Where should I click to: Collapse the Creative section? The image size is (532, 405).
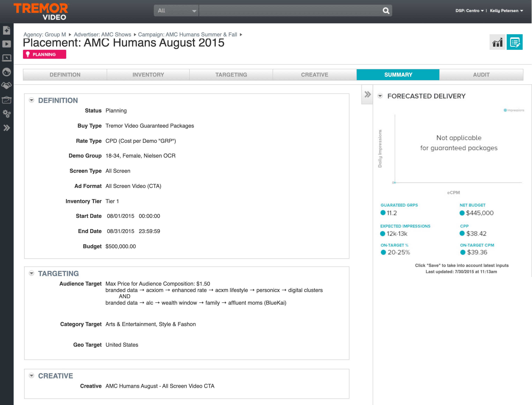click(x=31, y=376)
